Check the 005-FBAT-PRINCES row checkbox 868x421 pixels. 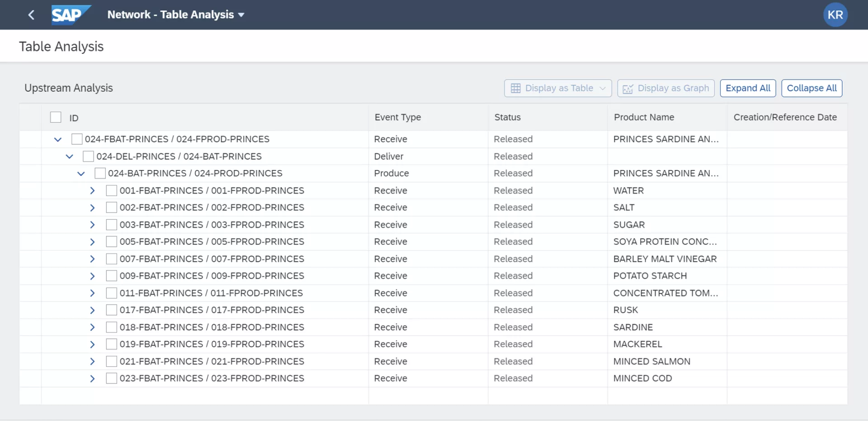click(x=111, y=241)
